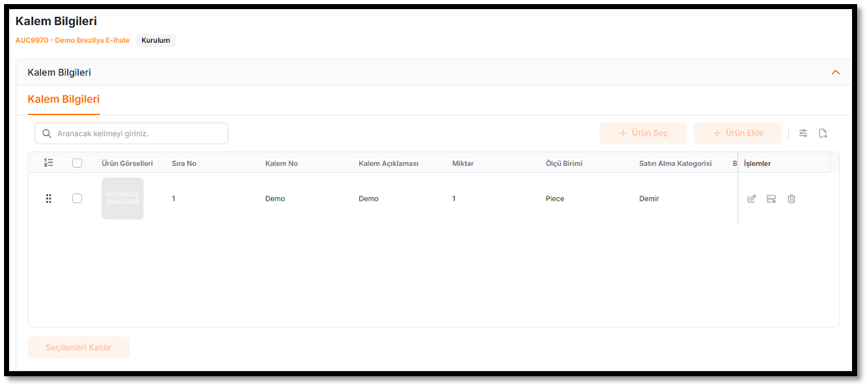Open the AUC9970 - Demo Brezilya E-ihale link
868x387 pixels.
pos(72,40)
